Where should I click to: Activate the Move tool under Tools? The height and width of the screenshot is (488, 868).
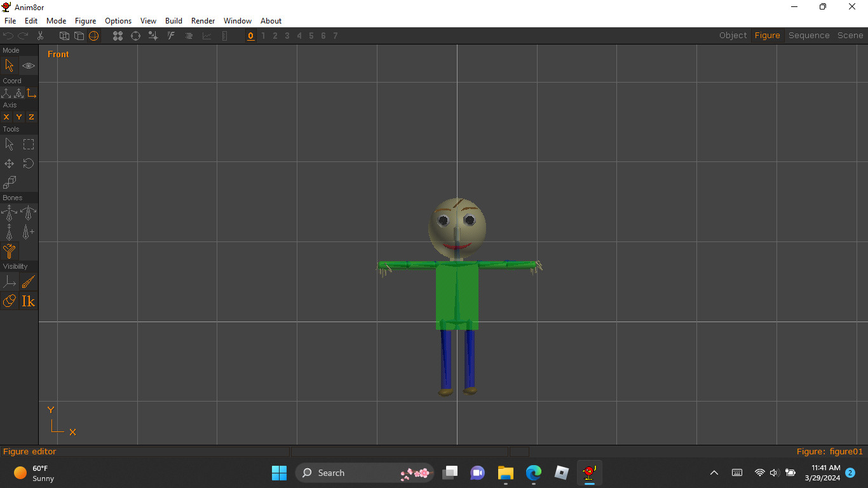tap(10, 163)
